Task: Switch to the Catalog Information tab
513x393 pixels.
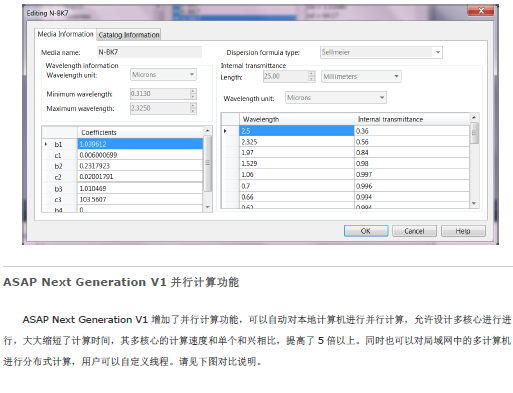Action: 129,35
